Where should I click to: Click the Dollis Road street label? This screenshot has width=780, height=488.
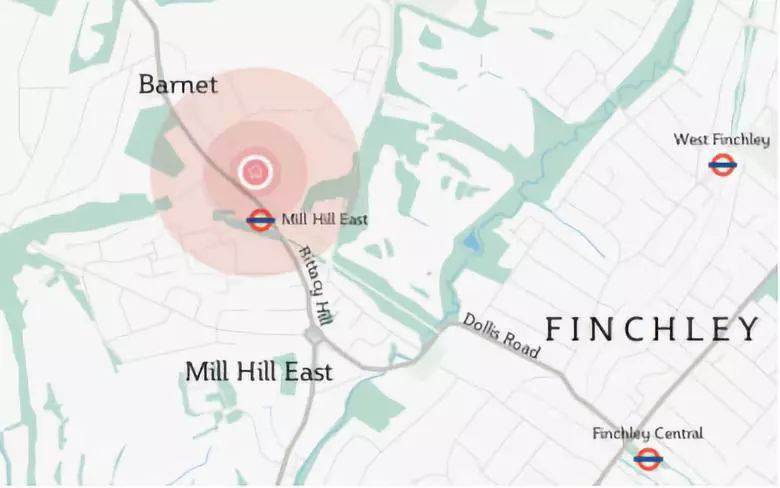(501, 336)
